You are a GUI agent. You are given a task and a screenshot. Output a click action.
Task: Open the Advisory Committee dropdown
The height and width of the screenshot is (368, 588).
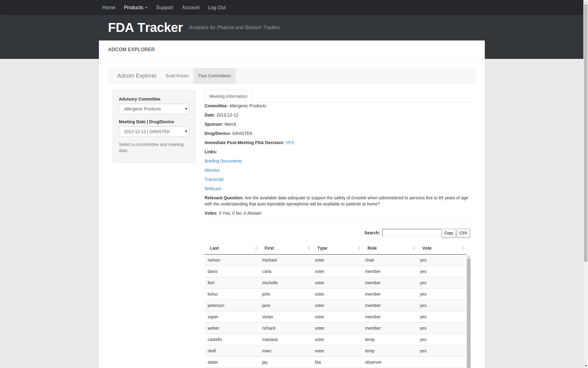click(x=154, y=109)
